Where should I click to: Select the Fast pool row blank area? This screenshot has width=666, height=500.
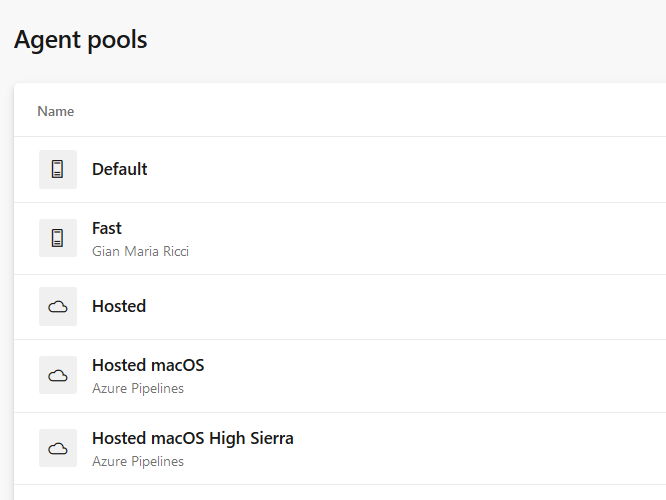404,239
